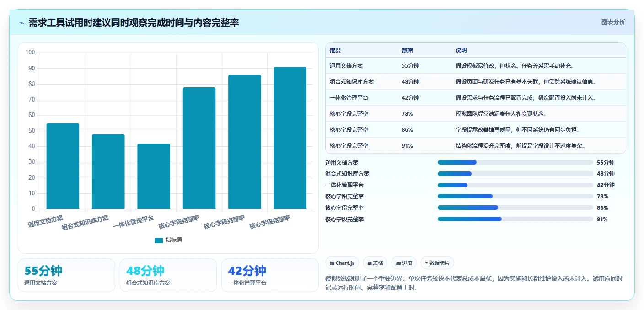
Task: Click the dashboard title 需求工具试用时建议同时观察
Action: coord(134,22)
